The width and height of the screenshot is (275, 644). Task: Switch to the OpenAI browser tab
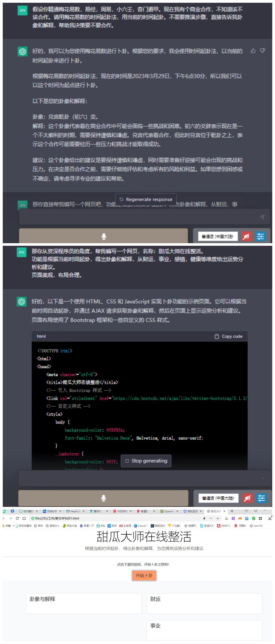pyautogui.click(x=169, y=511)
